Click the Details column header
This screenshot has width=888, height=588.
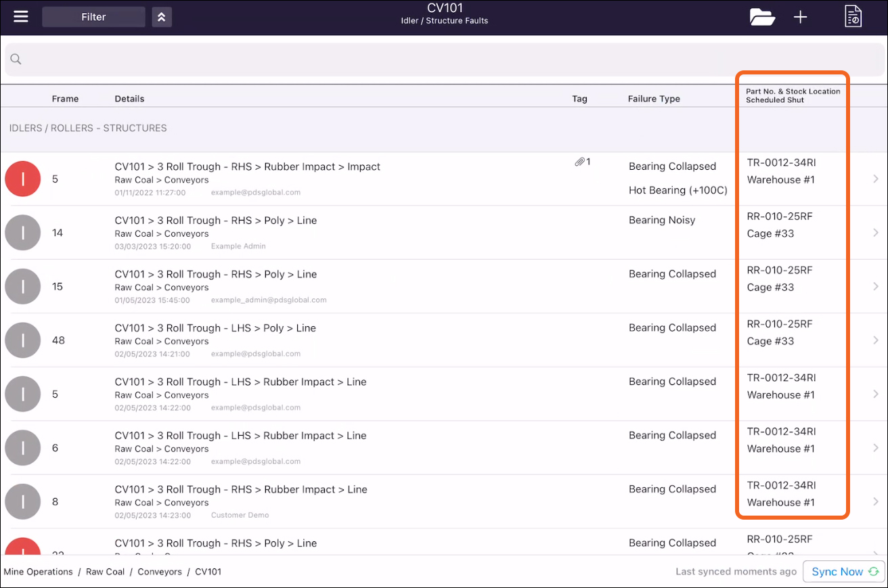(129, 99)
